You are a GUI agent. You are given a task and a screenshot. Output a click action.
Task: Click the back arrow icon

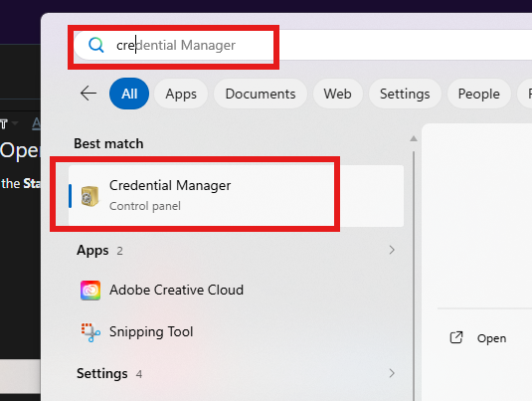[x=89, y=94]
